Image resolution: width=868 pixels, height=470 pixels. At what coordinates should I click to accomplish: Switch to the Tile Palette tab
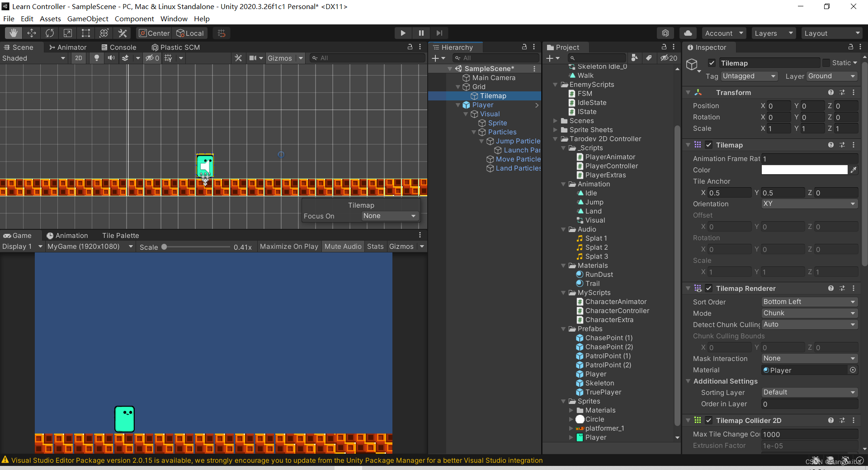click(120, 235)
